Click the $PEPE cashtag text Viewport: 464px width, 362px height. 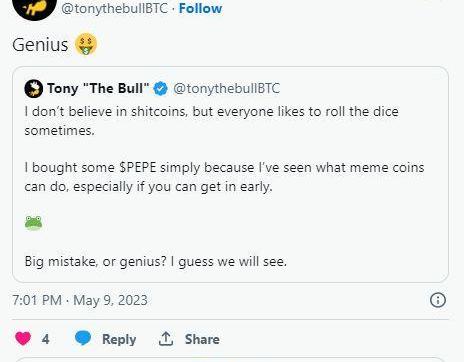138,167
